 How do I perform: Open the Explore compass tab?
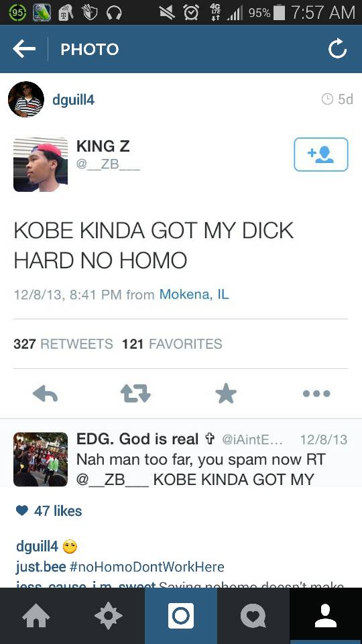pyautogui.click(x=109, y=616)
